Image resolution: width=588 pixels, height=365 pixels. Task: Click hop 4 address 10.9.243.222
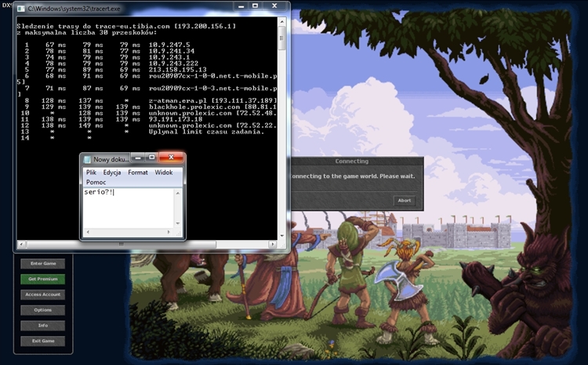click(x=173, y=64)
